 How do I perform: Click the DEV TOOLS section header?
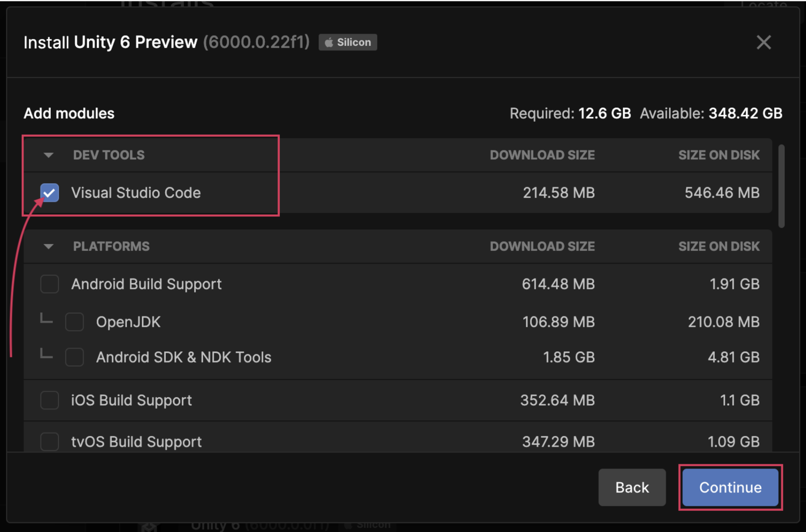109,155
